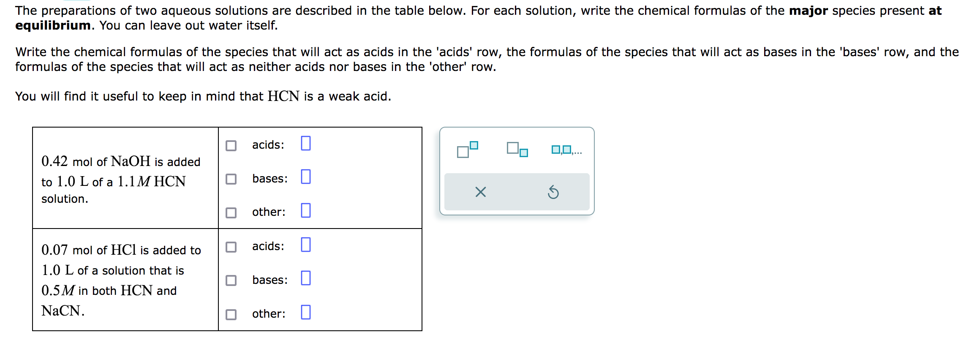This screenshot has height=343, width=980.
Task: Click the other answer box in the second row
Action: 305,312
